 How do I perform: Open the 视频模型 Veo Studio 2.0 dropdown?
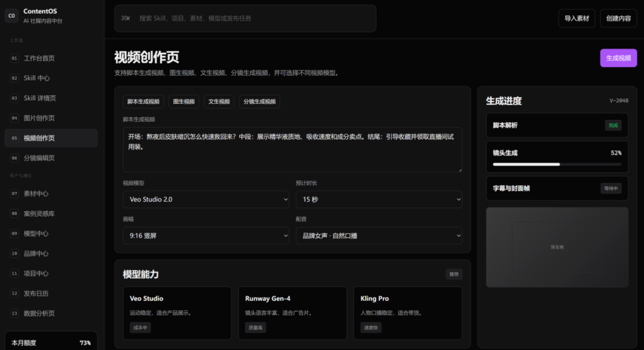pyautogui.click(x=206, y=199)
